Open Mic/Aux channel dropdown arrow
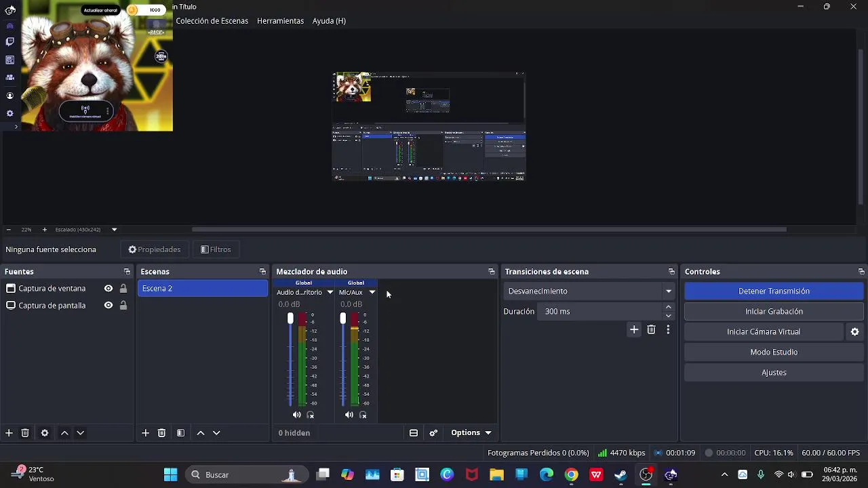868x488 pixels. (372, 292)
